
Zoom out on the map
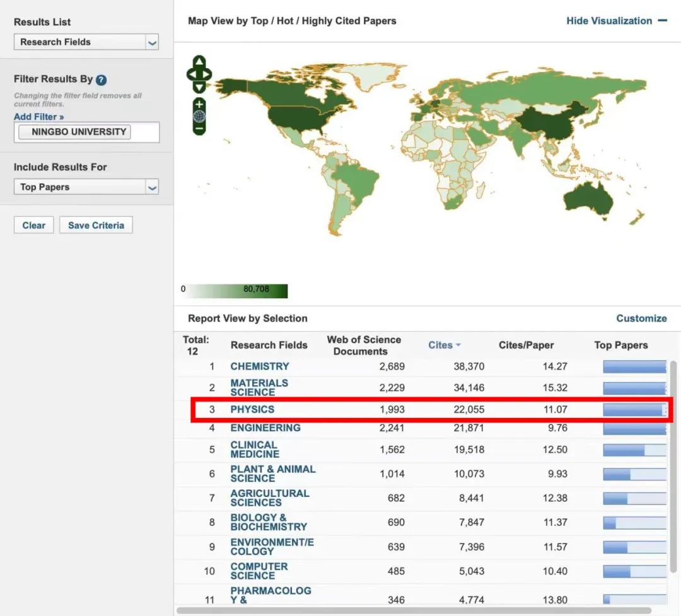199,128
